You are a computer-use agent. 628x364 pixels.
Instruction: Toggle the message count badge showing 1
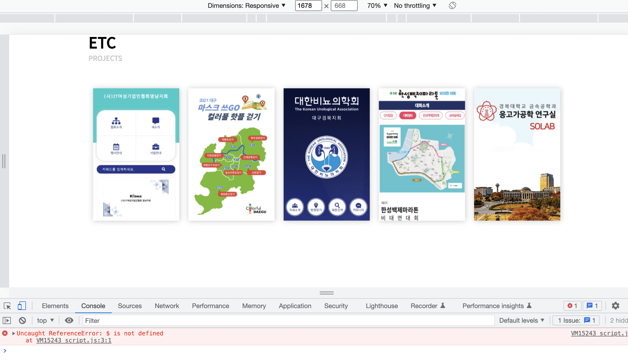[x=592, y=305]
